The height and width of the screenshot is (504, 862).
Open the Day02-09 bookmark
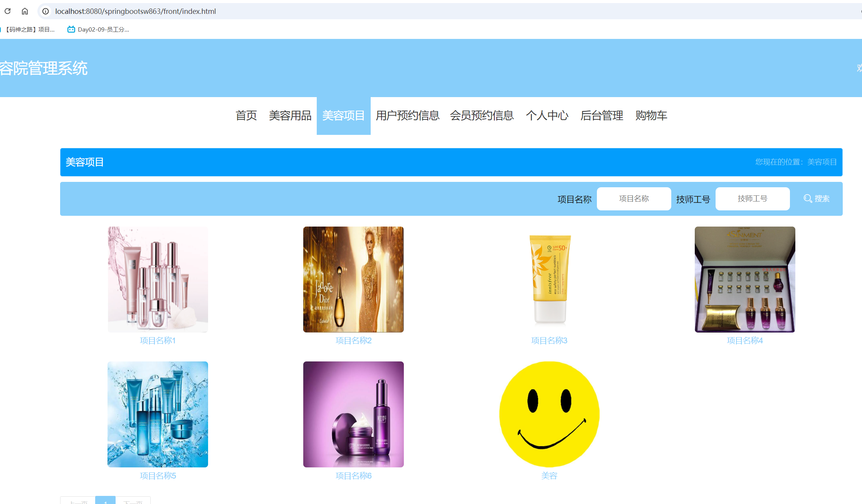(x=99, y=29)
